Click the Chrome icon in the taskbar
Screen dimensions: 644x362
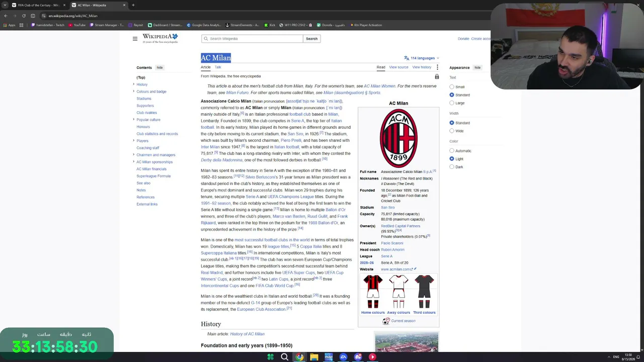pyautogui.click(x=299, y=357)
